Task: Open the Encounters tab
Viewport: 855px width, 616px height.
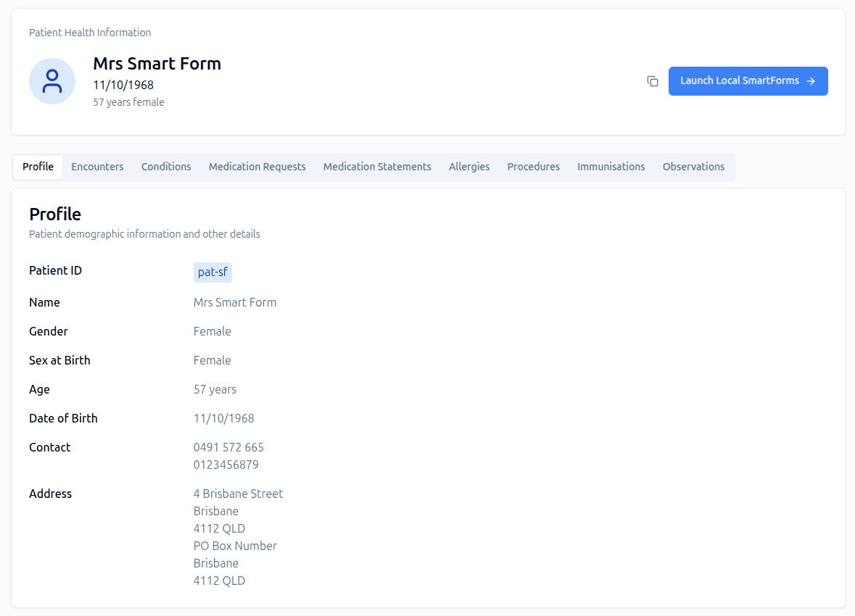Action: (97, 167)
